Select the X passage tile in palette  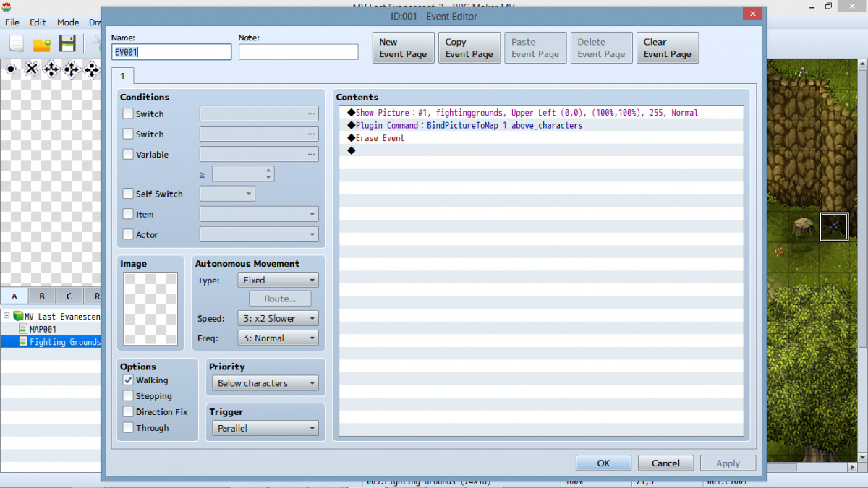click(x=31, y=69)
